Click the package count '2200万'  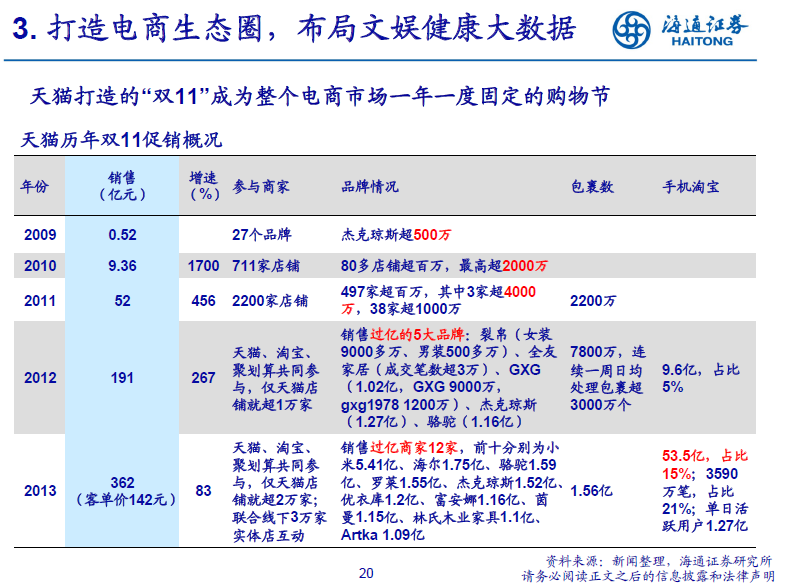tap(593, 301)
